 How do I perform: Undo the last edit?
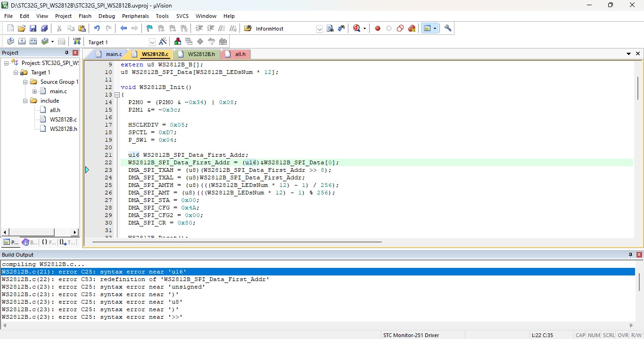[x=97, y=28]
